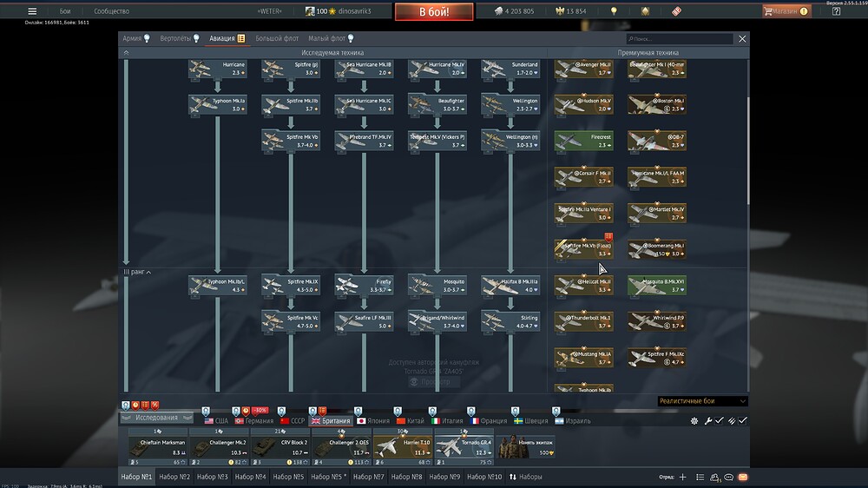The height and width of the screenshot is (488, 868).
Task: Click the gear settings icon near filters
Action: [694, 421]
